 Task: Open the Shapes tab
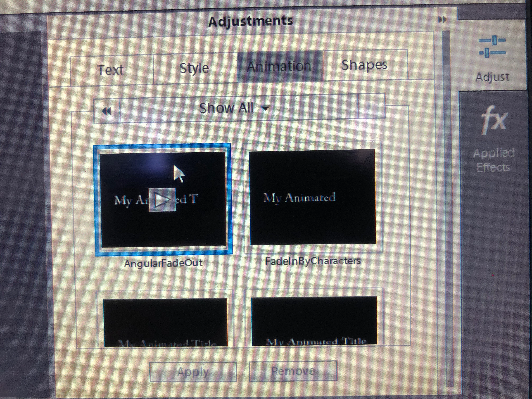point(364,65)
